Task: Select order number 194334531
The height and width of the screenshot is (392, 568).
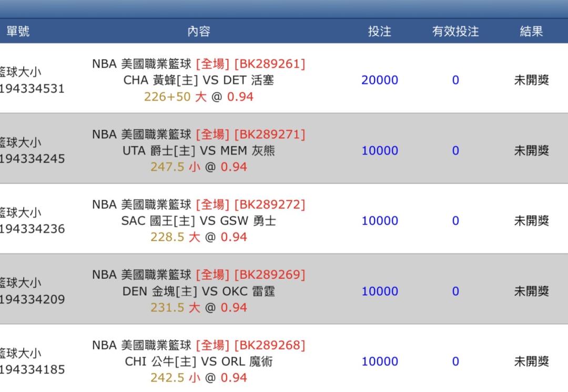Action: coord(32,88)
